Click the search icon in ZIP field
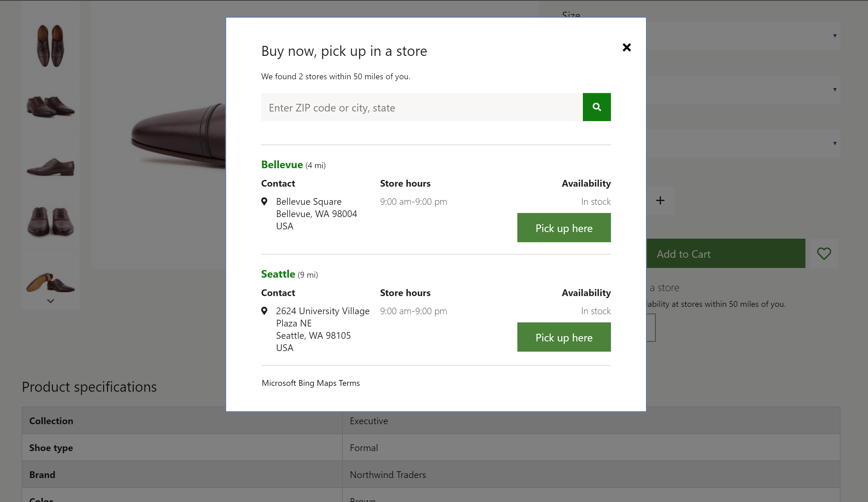The image size is (868, 502). click(596, 107)
